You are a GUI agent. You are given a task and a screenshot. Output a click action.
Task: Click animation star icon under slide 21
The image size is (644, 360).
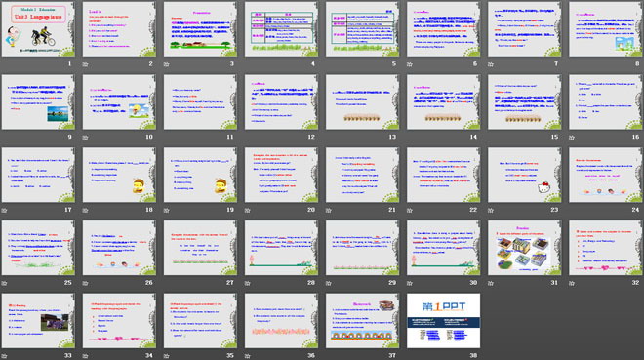[x=329, y=210]
